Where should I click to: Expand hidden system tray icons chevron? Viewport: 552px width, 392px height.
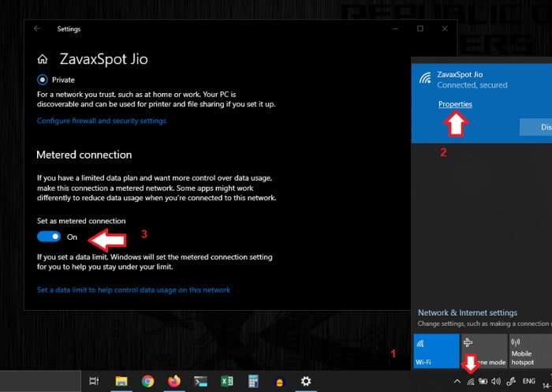coord(457,381)
